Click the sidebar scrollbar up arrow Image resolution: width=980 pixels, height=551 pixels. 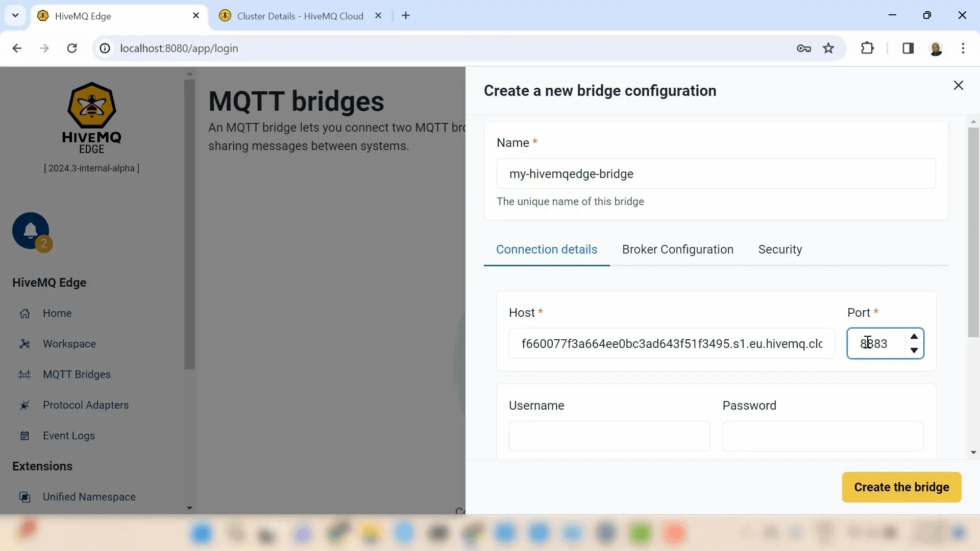[x=189, y=73]
